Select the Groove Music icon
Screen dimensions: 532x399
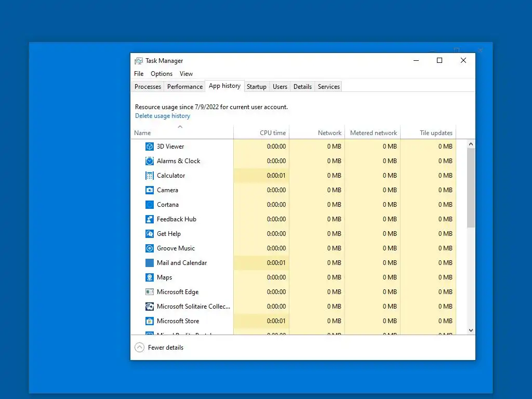[x=149, y=248]
